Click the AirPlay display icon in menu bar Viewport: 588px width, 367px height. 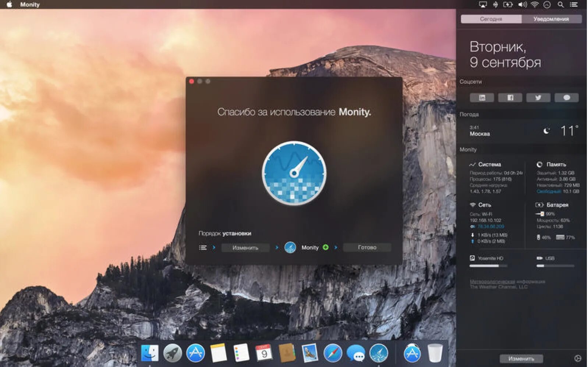[x=482, y=4]
